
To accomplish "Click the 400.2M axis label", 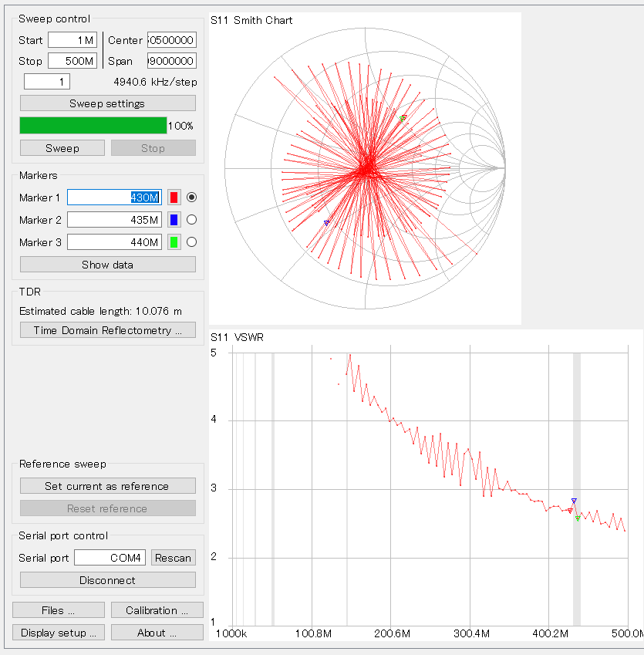I will (x=551, y=633).
